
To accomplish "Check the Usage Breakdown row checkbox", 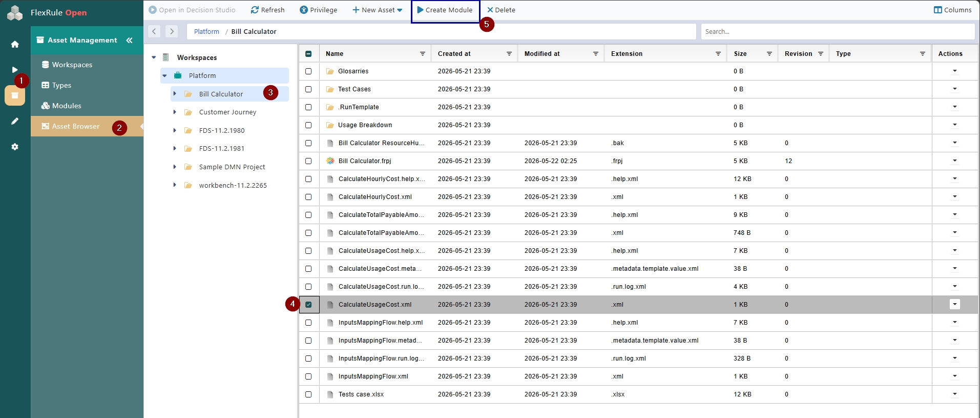I will tap(308, 125).
